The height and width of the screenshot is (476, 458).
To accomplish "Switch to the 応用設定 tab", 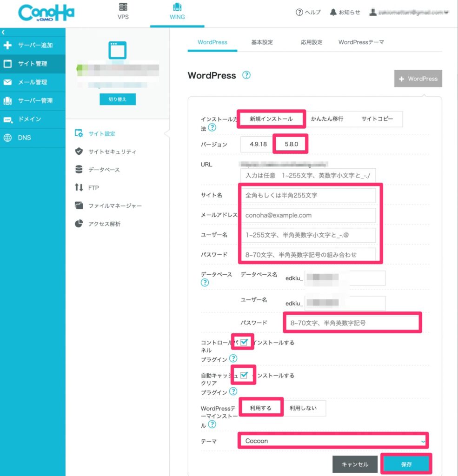I will pos(312,42).
